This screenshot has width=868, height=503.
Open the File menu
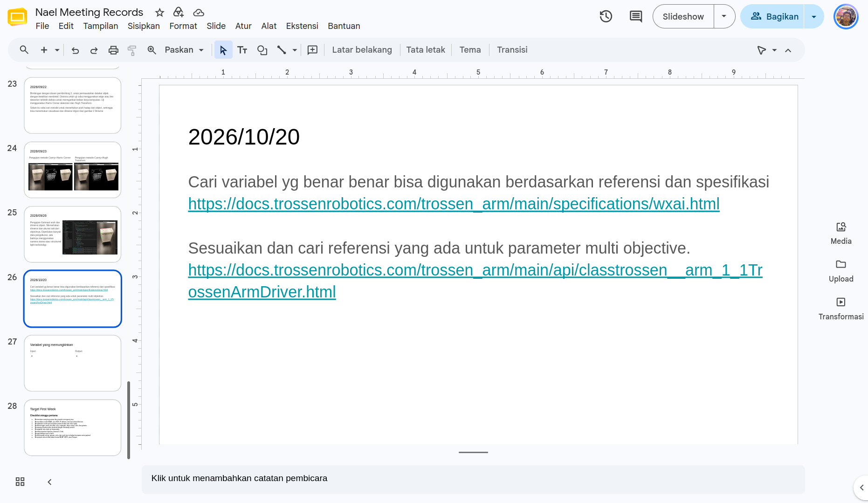click(x=42, y=26)
